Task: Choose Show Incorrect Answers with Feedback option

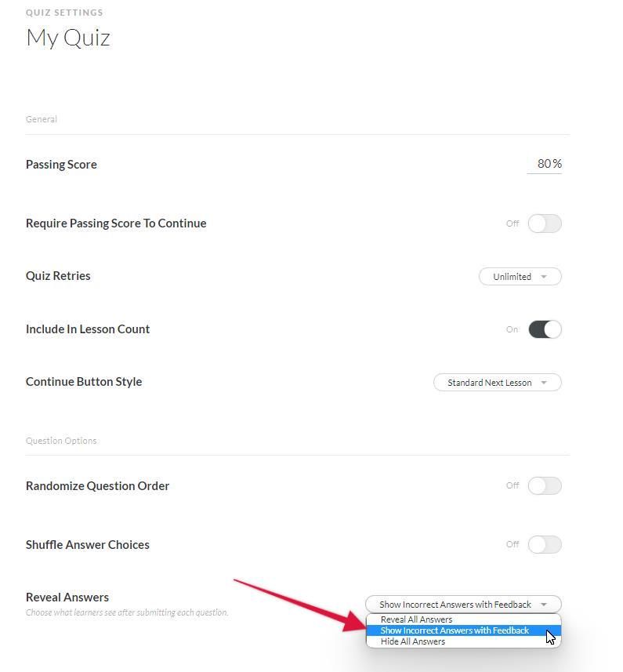Action: coord(455,630)
